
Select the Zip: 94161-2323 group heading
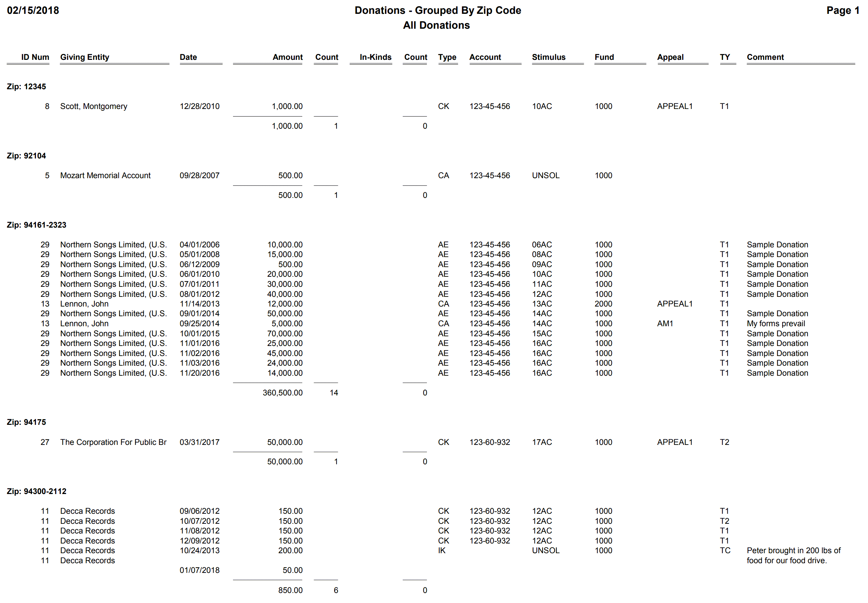click(36, 225)
